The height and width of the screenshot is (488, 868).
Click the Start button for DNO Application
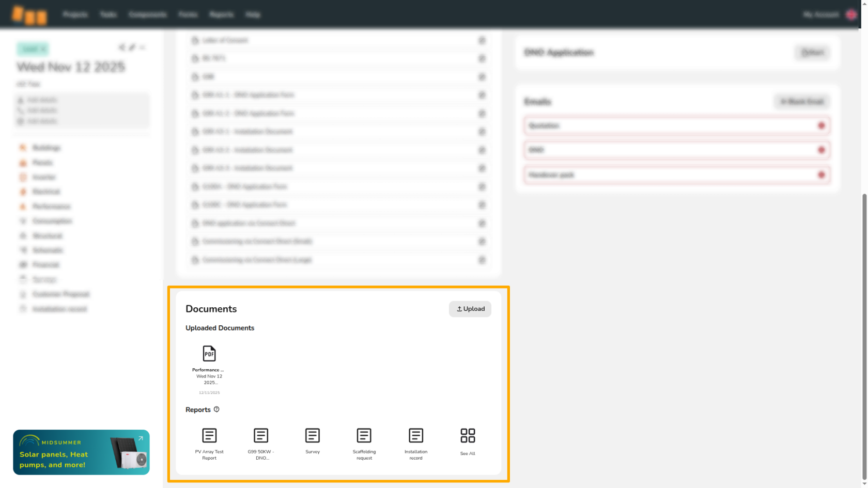pyautogui.click(x=812, y=53)
